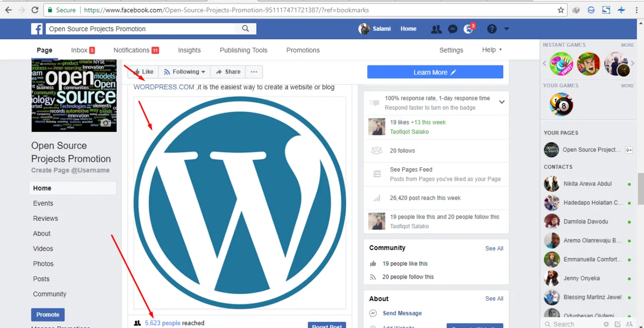Open the WordPress logo post image
This screenshot has height=328, width=644.
click(x=240, y=203)
